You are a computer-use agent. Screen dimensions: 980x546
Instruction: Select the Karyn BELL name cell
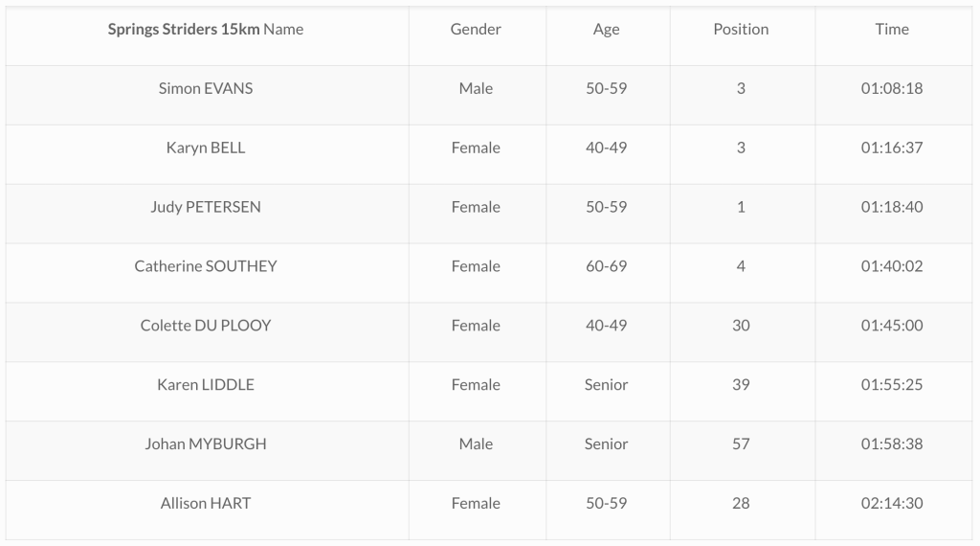pyautogui.click(x=206, y=148)
